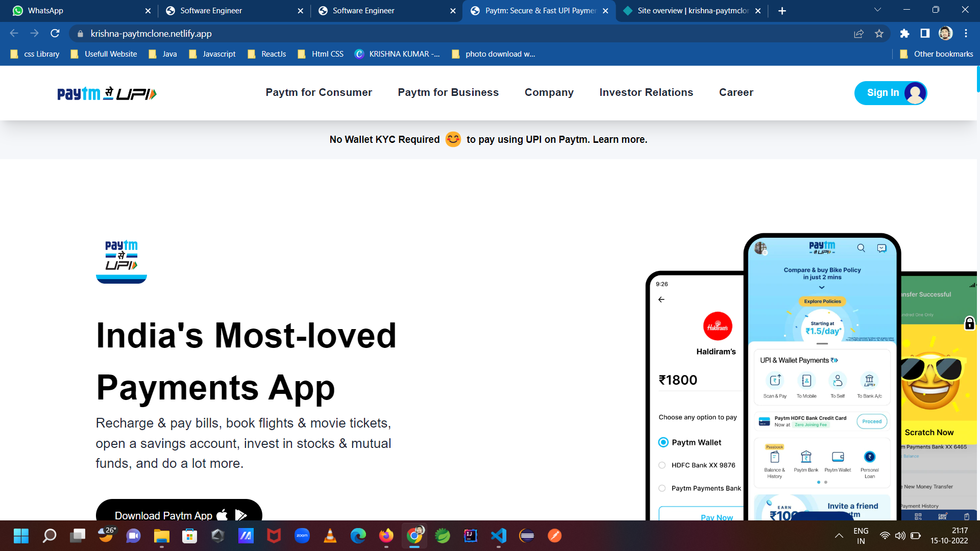Click the chat message icon in phone mockup
Image resolution: width=980 pixels, height=551 pixels.
click(x=881, y=248)
